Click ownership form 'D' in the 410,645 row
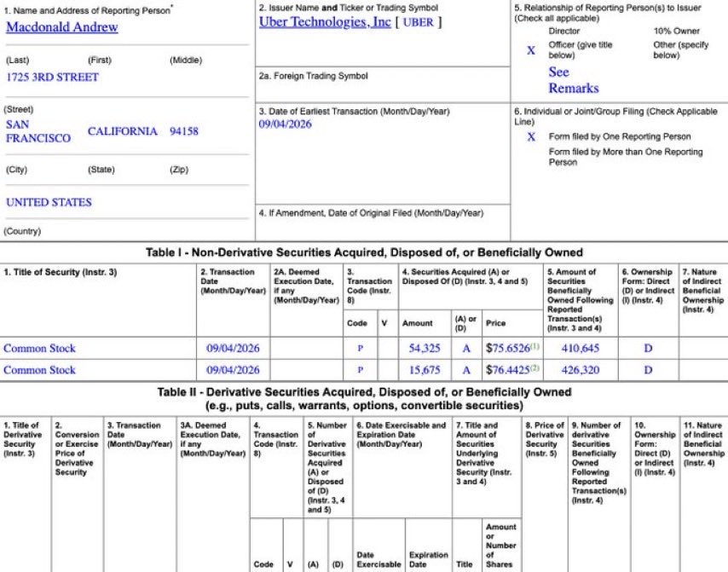 pos(648,348)
